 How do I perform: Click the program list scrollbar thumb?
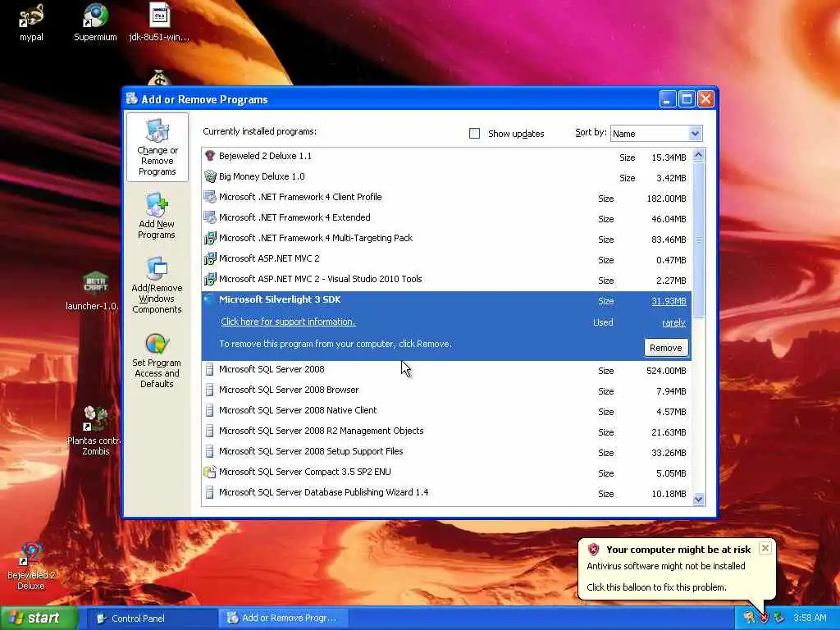tap(698, 240)
